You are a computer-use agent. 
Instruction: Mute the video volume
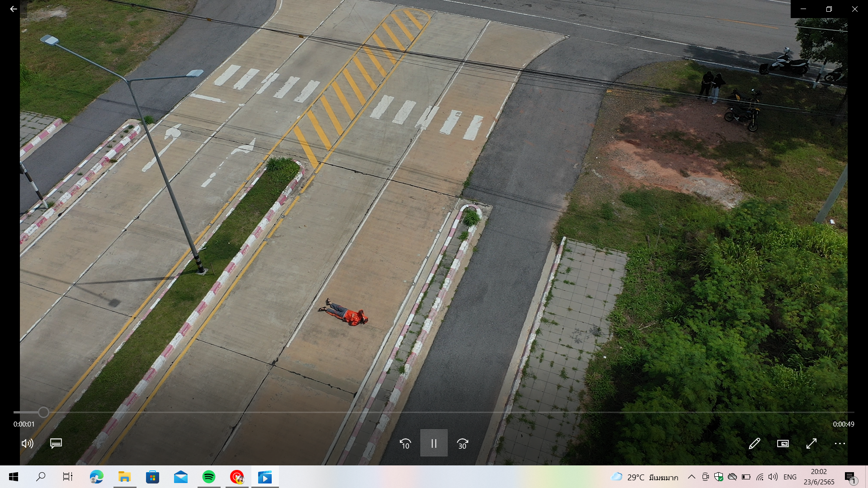28,443
